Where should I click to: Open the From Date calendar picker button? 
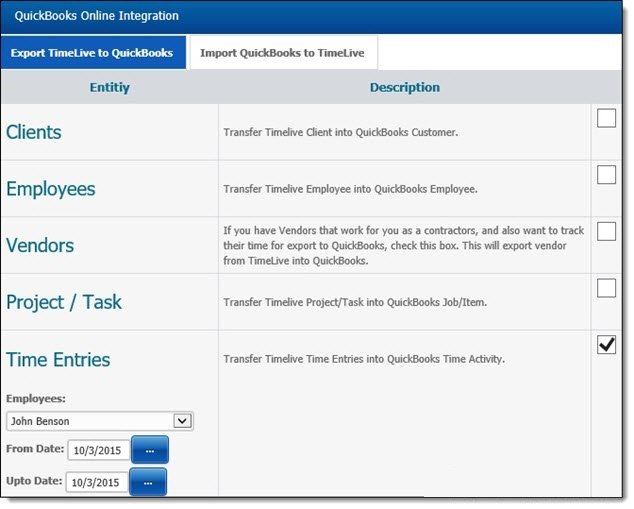coord(150,450)
